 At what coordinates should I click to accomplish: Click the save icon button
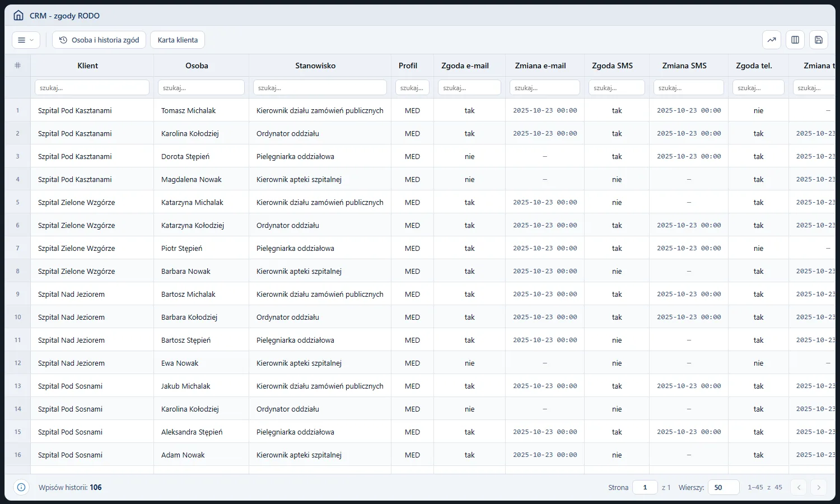pyautogui.click(x=819, y=40)
